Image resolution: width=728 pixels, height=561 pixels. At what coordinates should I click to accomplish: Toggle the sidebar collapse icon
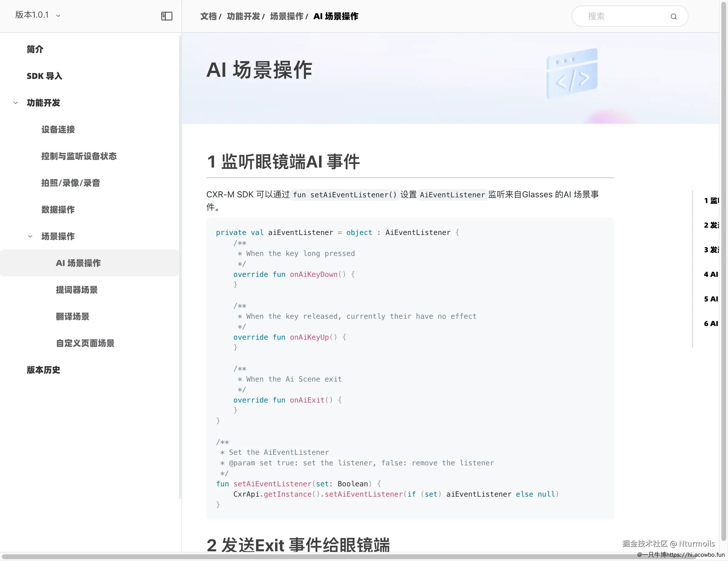(x=167, y=16)
